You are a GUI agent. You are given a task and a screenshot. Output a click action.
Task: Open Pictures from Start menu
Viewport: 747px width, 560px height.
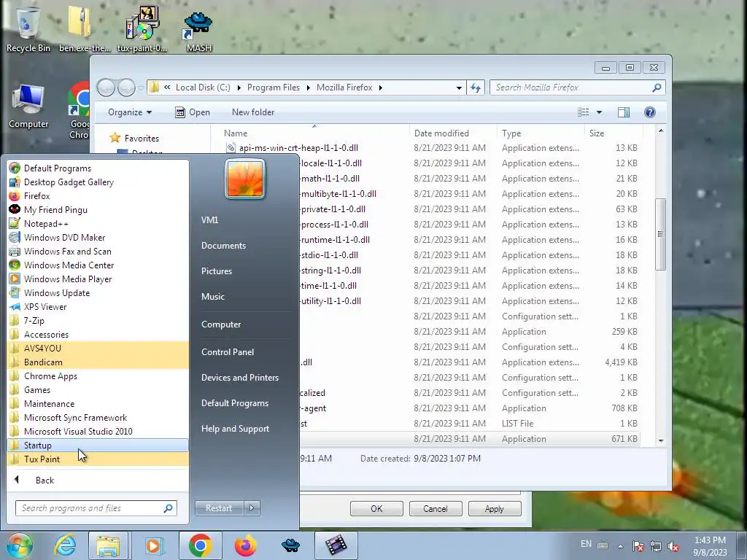pyautogui.click(x=216, y=271)
